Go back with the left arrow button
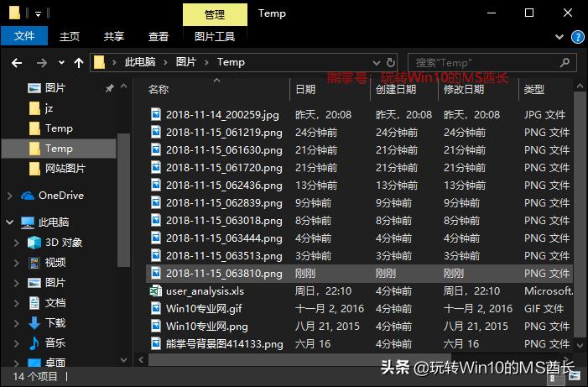The width and height of the screenshot is (588, 387). tap(17, 63)
